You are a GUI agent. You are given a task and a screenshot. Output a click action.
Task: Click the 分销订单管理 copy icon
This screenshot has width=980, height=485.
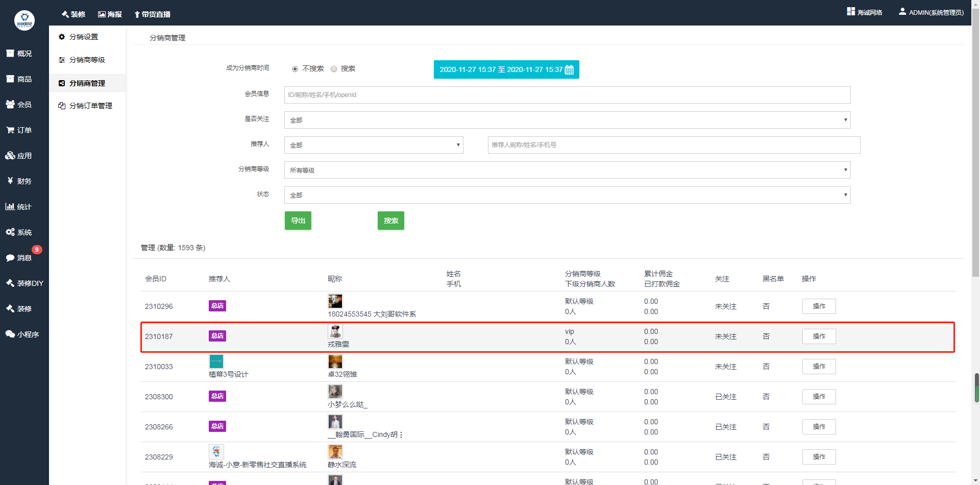(x=62, y=106)
